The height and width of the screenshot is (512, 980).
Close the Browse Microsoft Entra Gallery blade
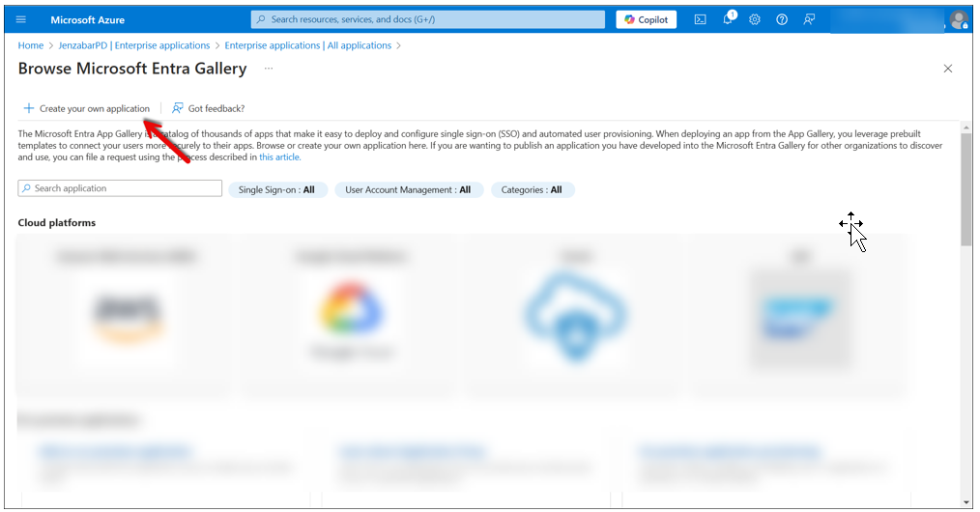tap(947, 69)
